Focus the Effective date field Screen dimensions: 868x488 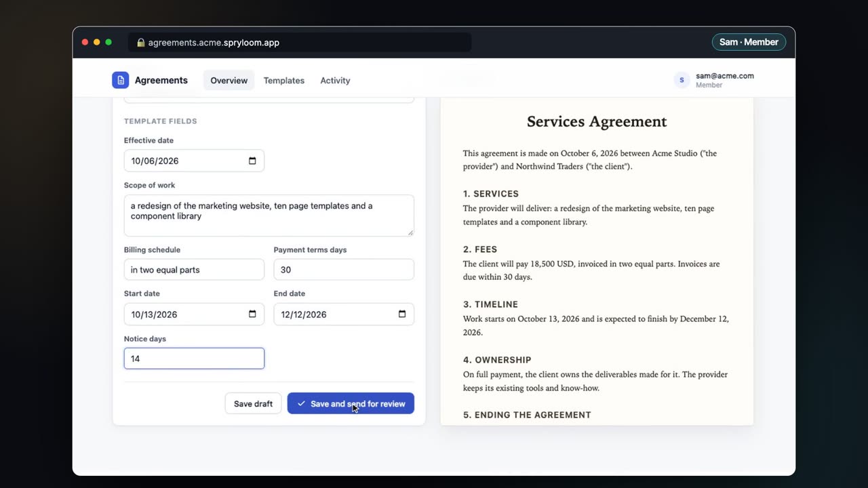pos(194,161)
